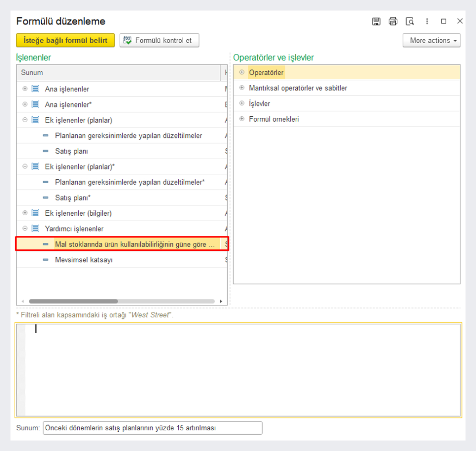Expand Formül örnekleri group

coord(242,119)
